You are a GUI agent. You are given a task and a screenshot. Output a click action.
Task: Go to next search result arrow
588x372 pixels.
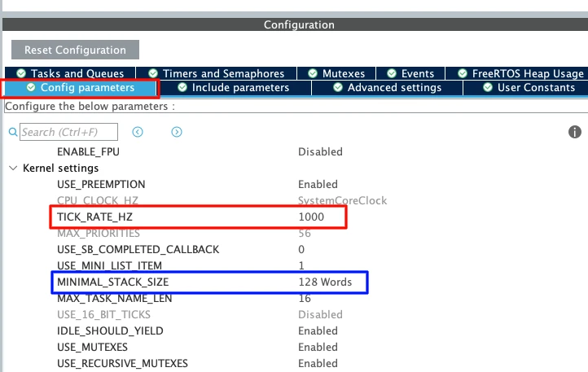pyautogui.click(x=177, y=132)
